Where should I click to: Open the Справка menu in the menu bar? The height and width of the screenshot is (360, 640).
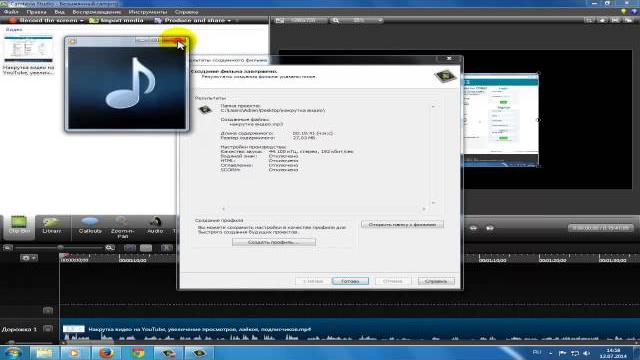[186, 12]
